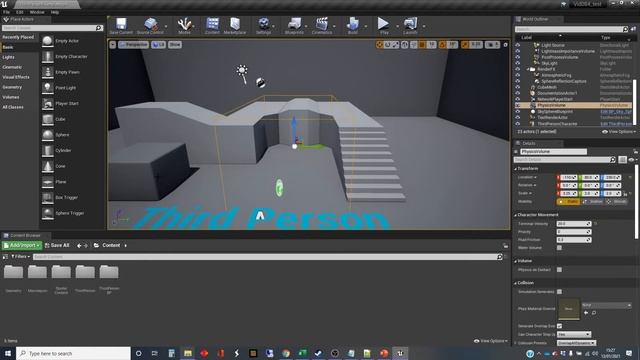The image size is (640, 360).
Task: Toggle visibility of ThirdPersonCharacter actor
Action: point(518,123)
